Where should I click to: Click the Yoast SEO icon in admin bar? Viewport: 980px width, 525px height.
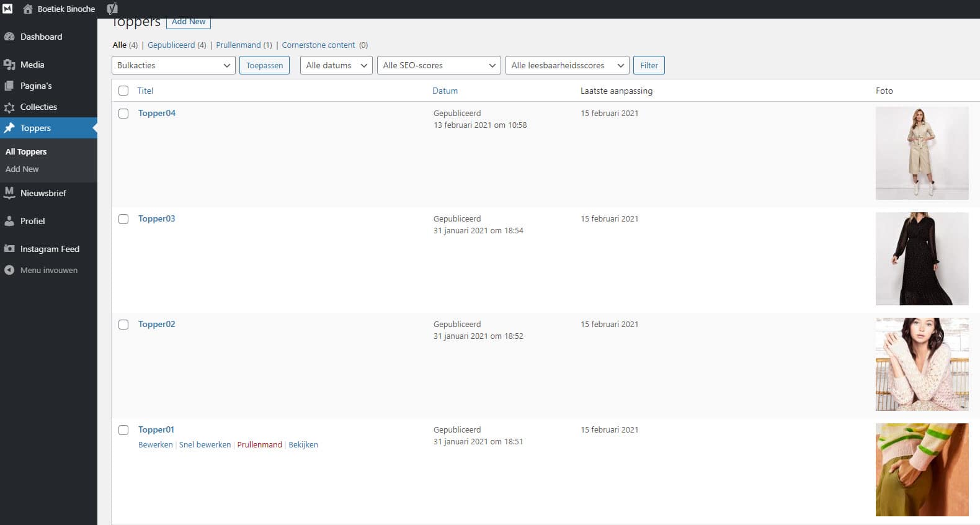click(x=112, y=9)
